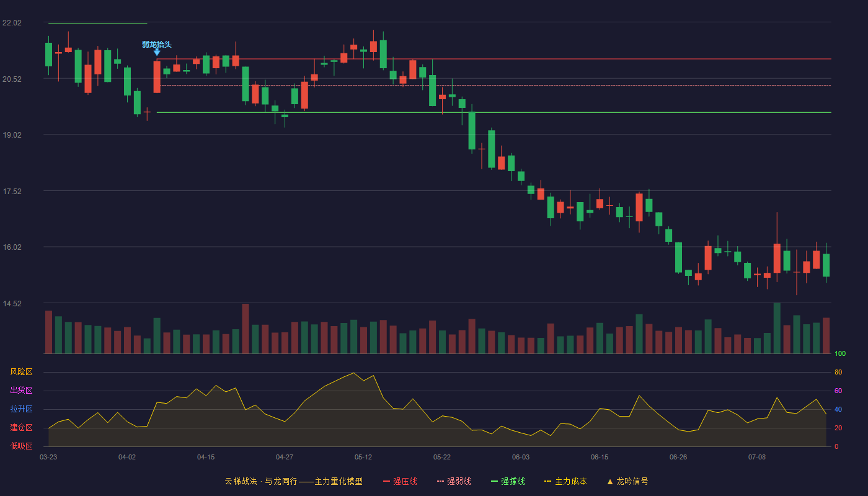Toggle the 强撑线 legend series
This screenshot has height=496, width=868.
508,481
